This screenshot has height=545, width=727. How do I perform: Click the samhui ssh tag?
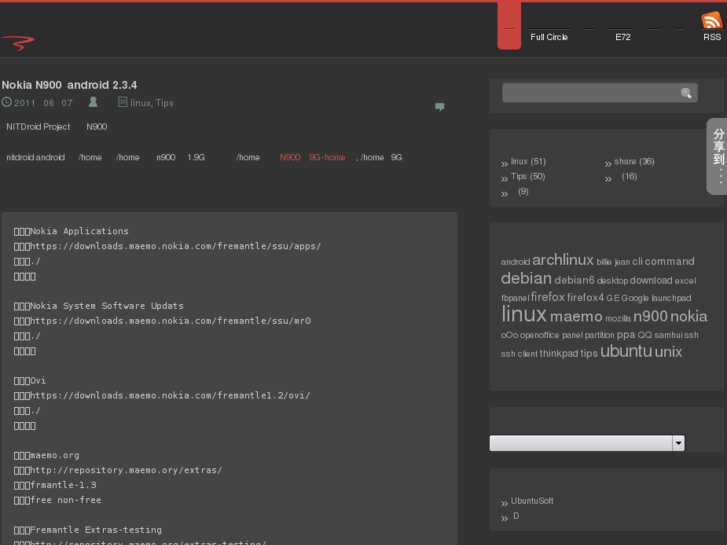point(676,335)
